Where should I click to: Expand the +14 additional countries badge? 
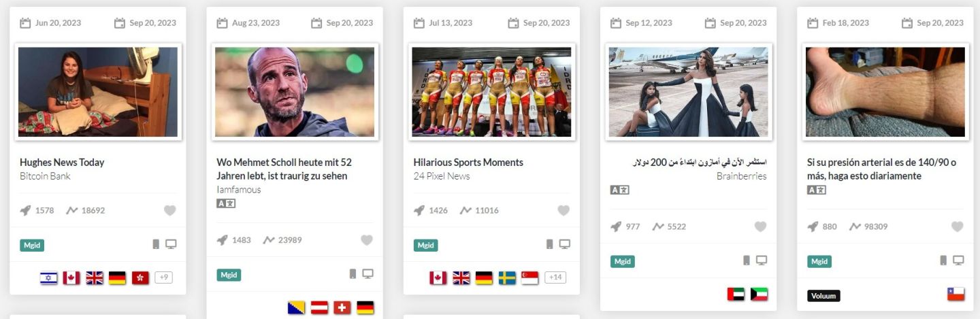pos(555,278)
